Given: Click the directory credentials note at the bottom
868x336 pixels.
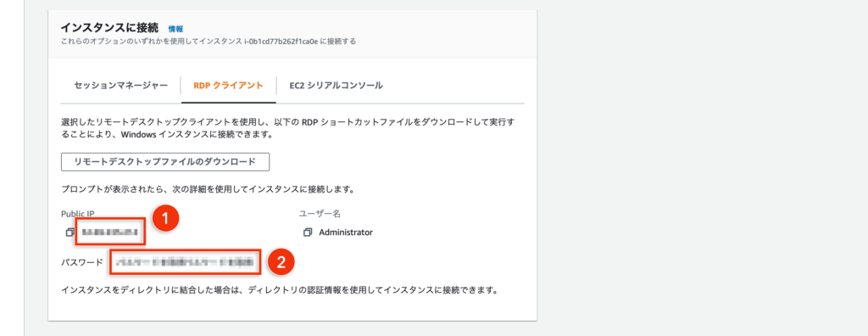Looking at the screenshot, I should (x=279, y=290).
